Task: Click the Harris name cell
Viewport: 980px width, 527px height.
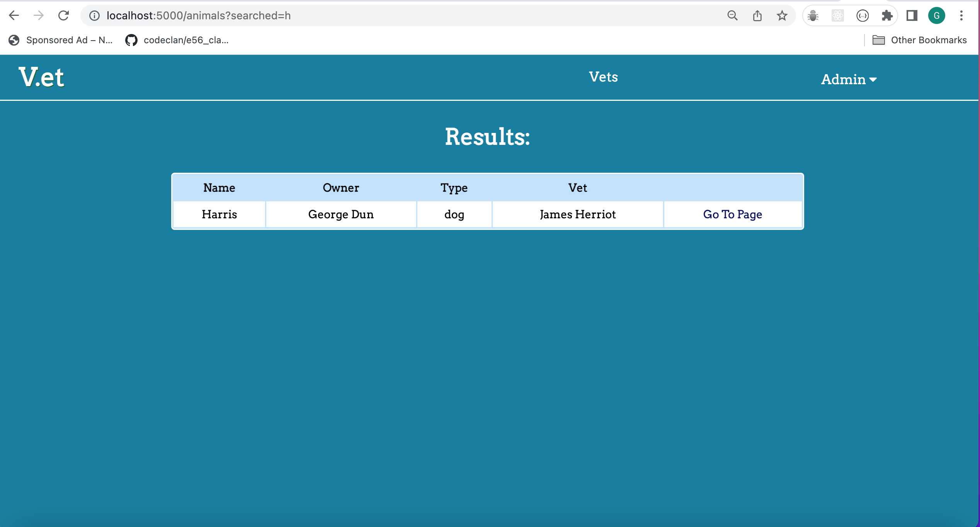Action: pos(219,214)
